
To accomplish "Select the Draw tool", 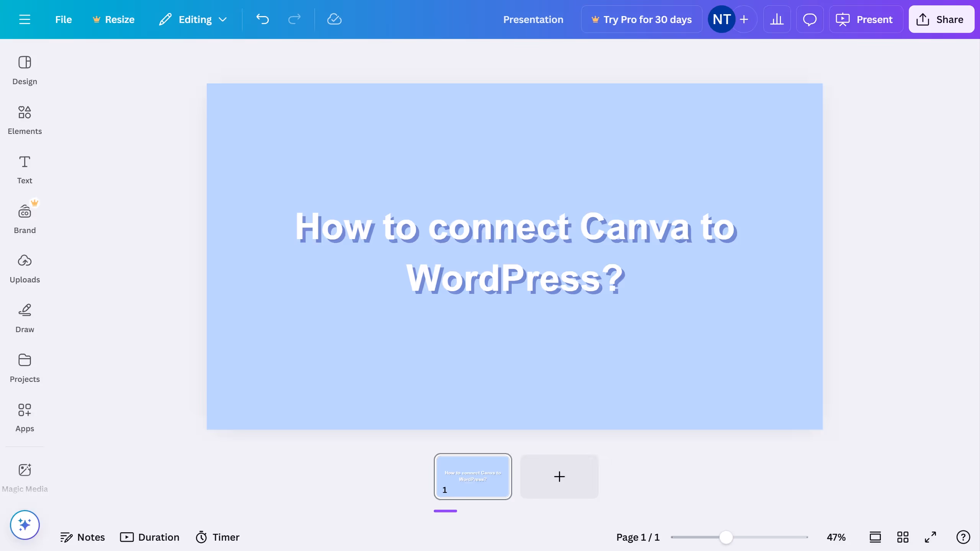I will click(24, 318).
